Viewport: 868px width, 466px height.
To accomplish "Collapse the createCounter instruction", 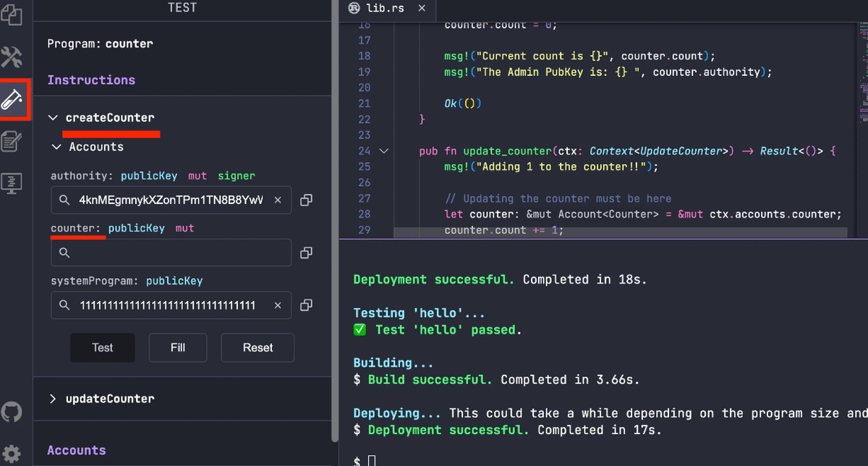I will click(x=53, y=117).
